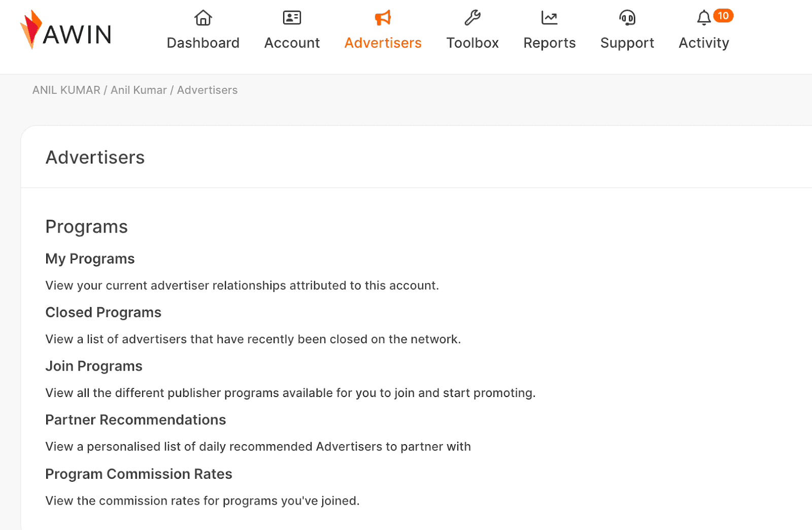
Task: Click the Anil Kumar account breadcrumb
Action: 139,90
